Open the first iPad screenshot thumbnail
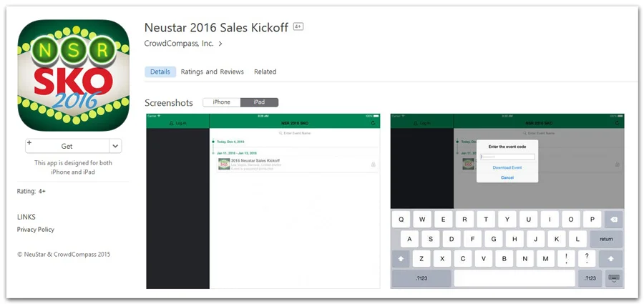644x304 pixels. click(263, 201)
